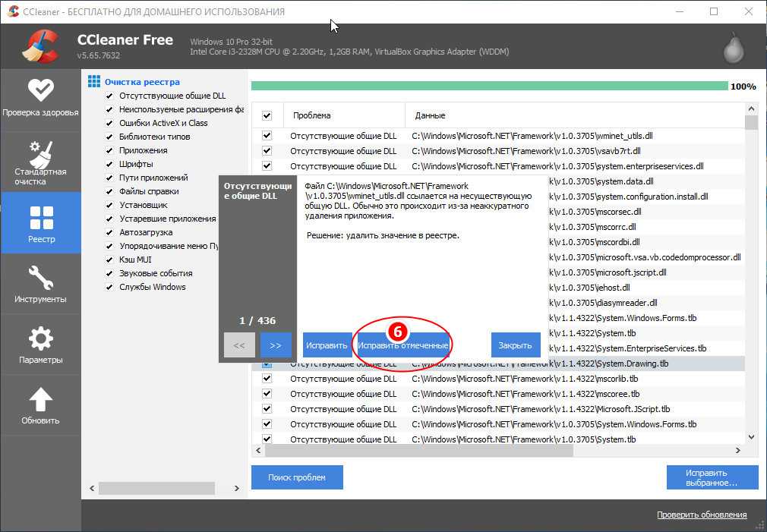The width and height of the screenshot is (767, 532).
Task: Click category list scroll left arrow
Action: point(92,488)
